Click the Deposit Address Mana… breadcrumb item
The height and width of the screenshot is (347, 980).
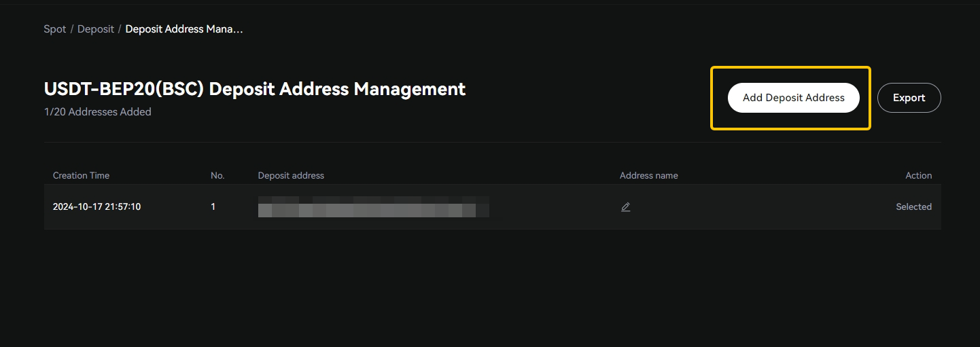tap(184, 29)
